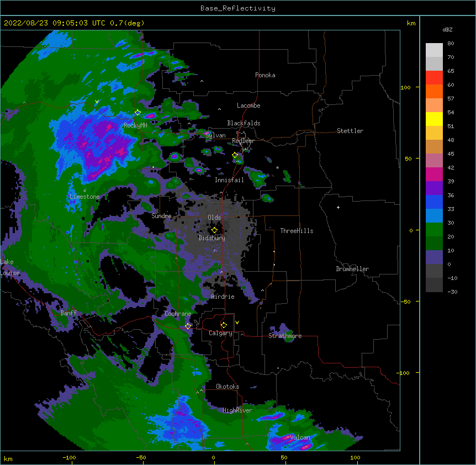This screenshot has width=476, height=465.
Task: Select the 57 value in the dBZ legend
Action: [451, 99]
